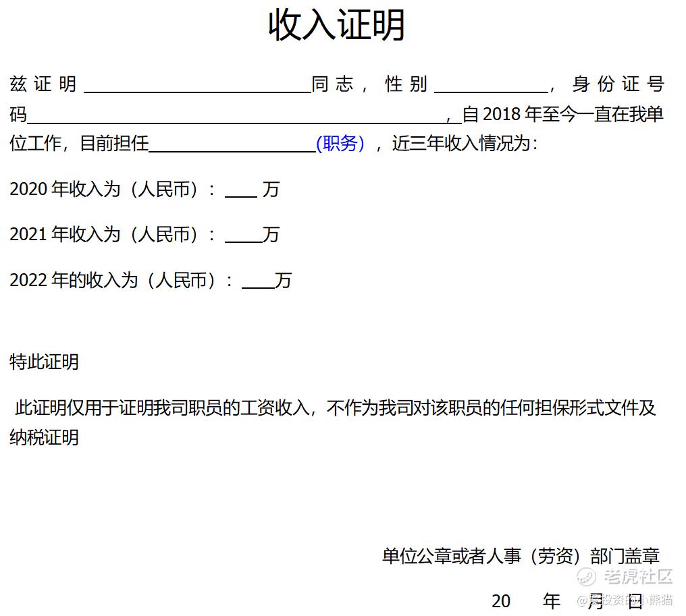Click the title text "收入证明"
The height and width of the screenshot is (616, 686).
[336, 26]
